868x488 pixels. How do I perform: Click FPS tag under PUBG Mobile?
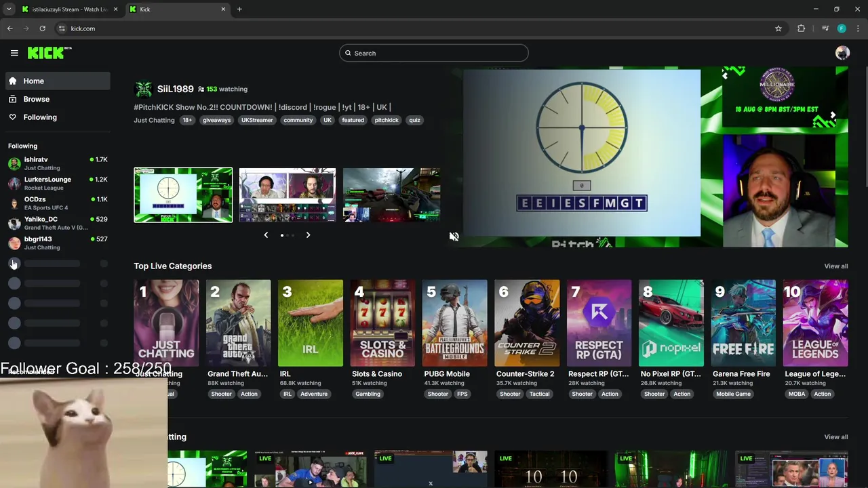coord(462,394)
